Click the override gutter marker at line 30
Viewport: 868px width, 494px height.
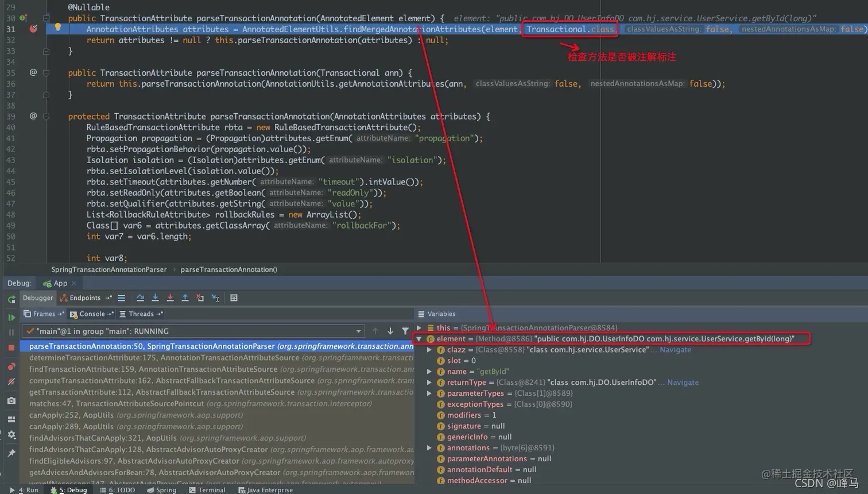coord(24,18)
